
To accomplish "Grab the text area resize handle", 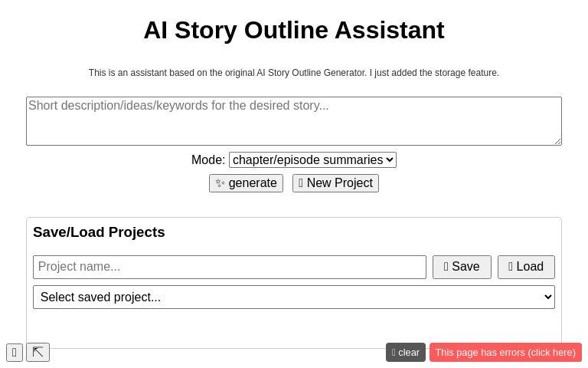I will pos(557,141).
